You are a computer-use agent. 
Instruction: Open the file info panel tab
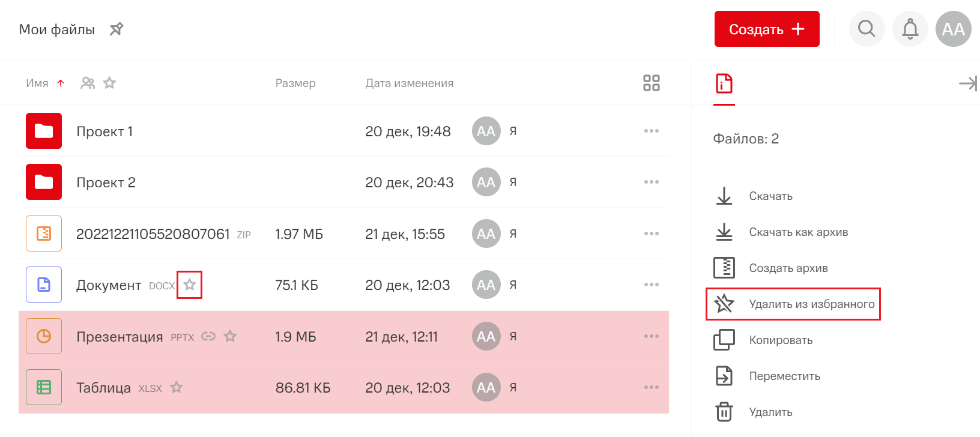724,83
